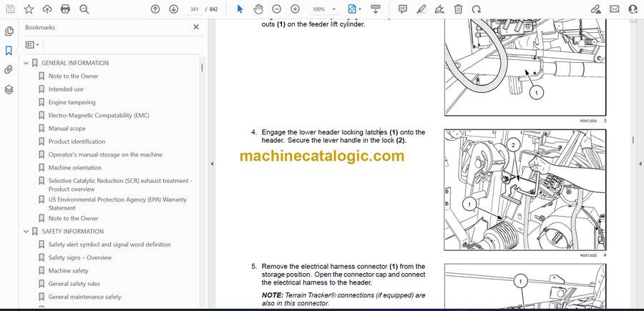This screenshot has width=644, height=311.
Task: Add the document to starred favorites
Action: pos(29,9)
